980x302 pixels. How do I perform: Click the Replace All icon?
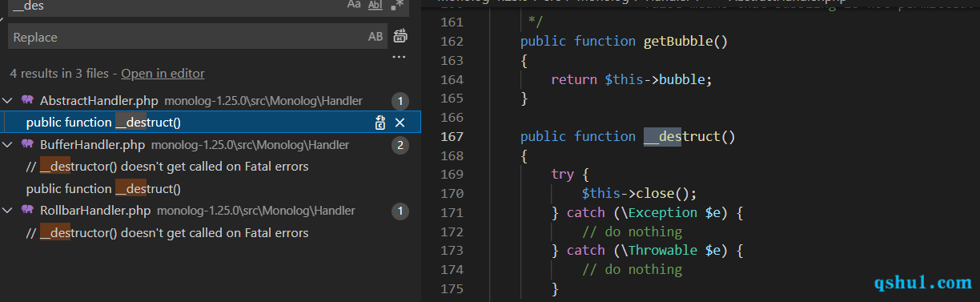tap(400, 36)
